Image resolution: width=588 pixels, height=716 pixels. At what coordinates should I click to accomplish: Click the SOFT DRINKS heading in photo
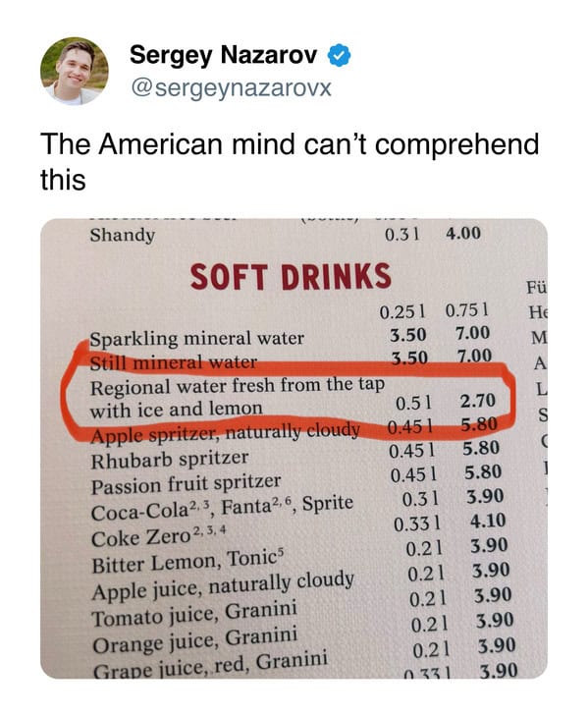(x=291, y=277)
